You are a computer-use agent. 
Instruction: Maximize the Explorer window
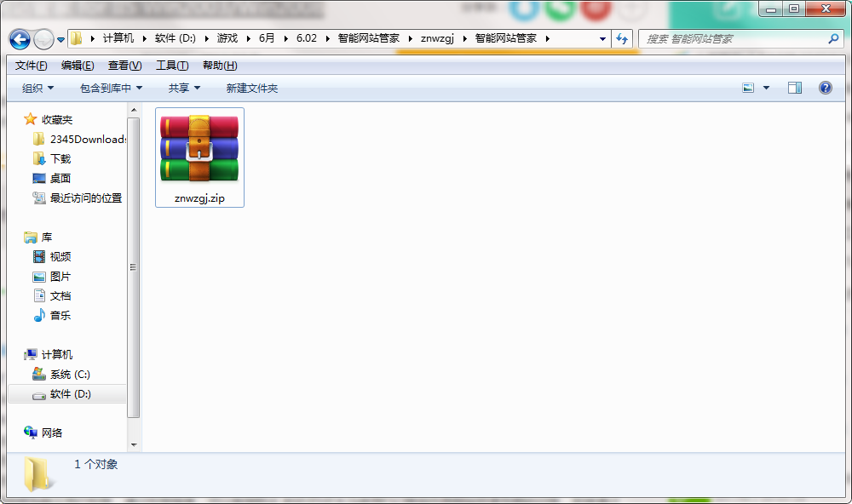tap(794, 9)
